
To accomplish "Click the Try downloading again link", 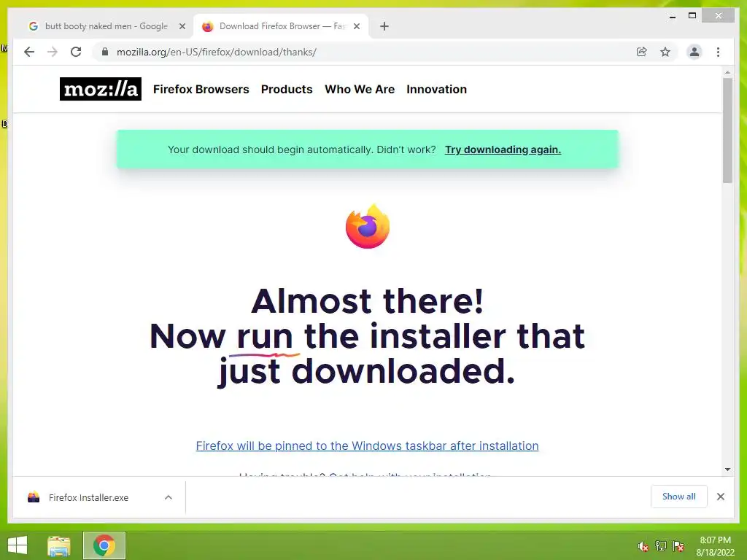I will (x=503, y=149).
